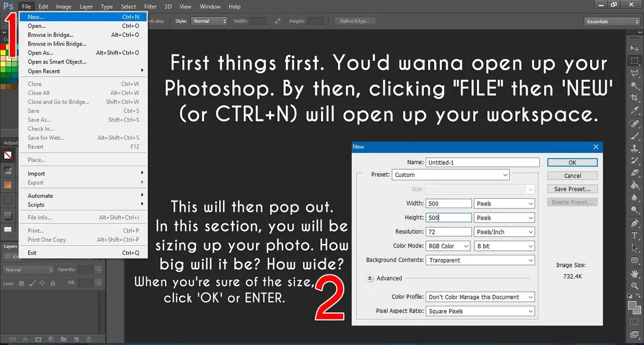Select the Blur tool
The width and height of the screenshot is (644, 345).
tap(634, 197)
